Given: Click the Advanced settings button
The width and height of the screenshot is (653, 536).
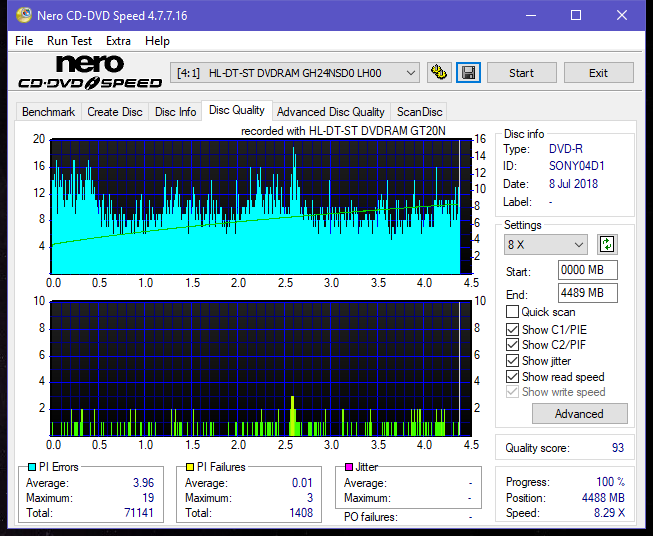Looking at the screenshot, I should pos(579,414).
